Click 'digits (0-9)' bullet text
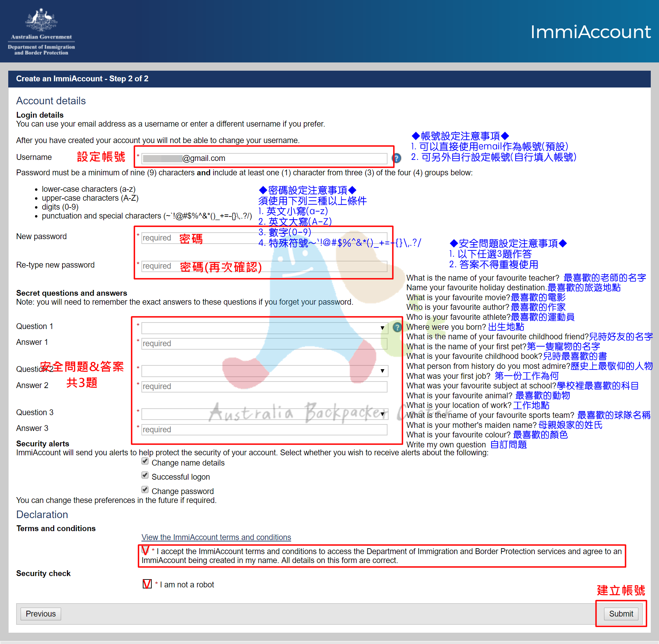This screenshot has height=644, width=659. pos(60,207)
